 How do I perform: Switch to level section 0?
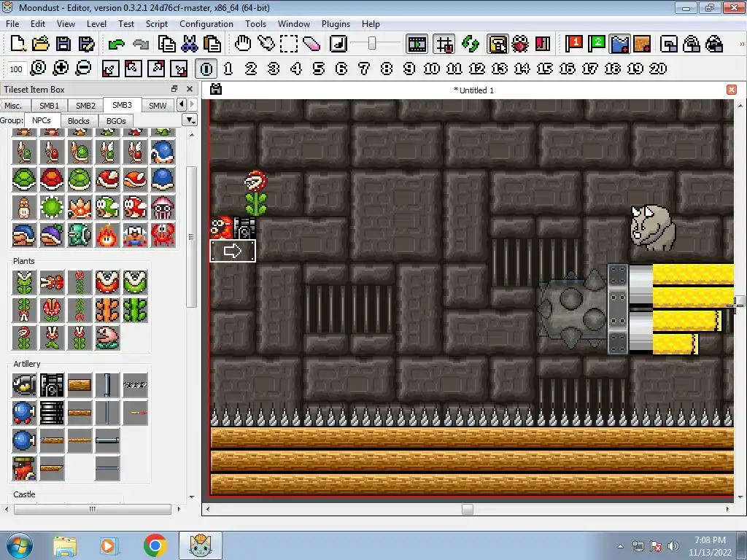pyautogui.click(x=206, y=69)
